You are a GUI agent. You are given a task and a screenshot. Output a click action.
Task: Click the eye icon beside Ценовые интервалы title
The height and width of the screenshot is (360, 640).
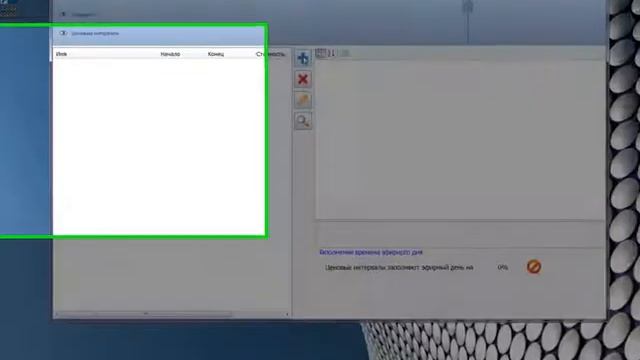tap(63, 33)
